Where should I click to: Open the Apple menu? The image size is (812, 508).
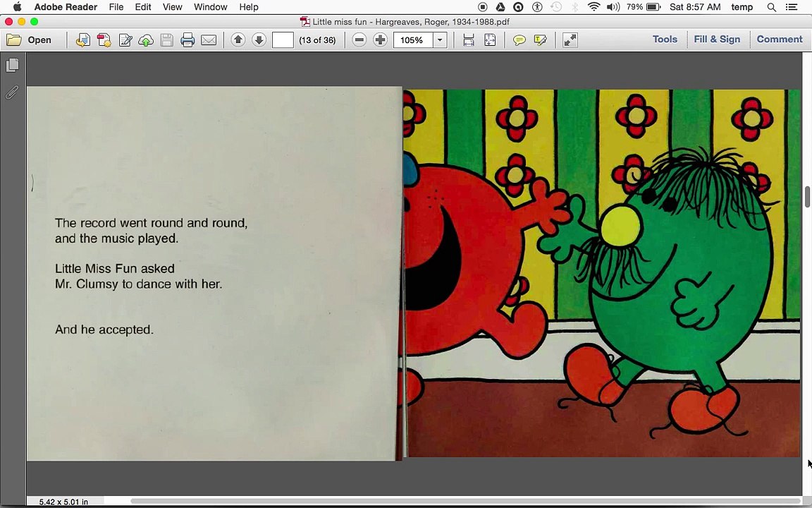[17, 7]
